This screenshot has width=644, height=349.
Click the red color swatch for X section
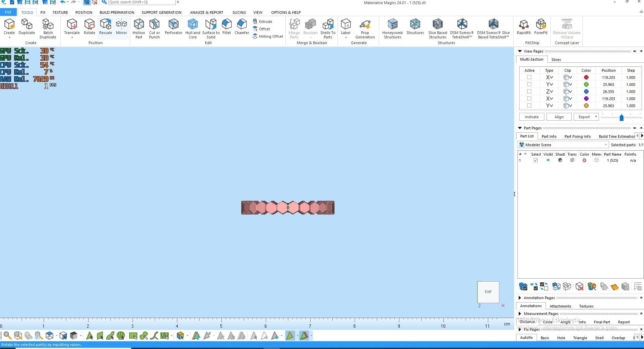click(x=586, y=77)
